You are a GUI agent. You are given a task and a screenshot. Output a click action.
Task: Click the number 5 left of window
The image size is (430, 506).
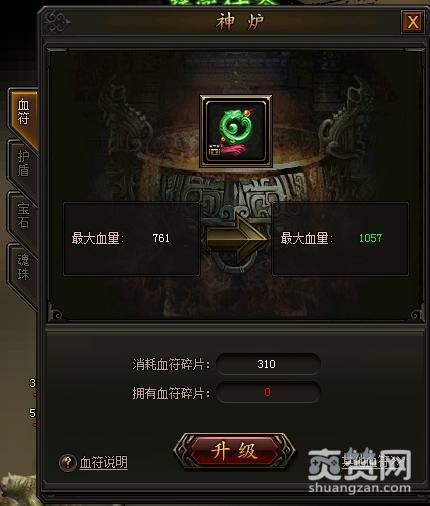[32, 413]
